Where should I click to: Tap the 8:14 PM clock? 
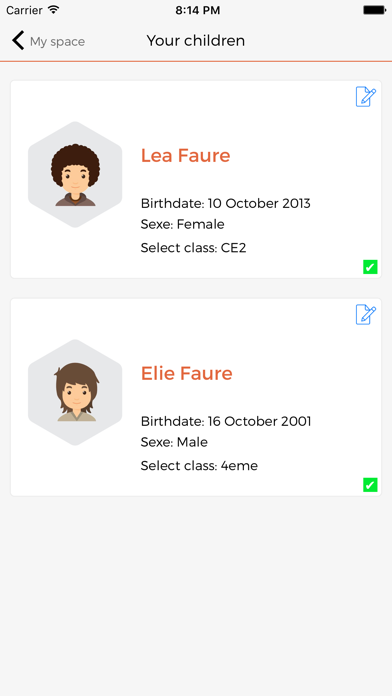[198, 10]
